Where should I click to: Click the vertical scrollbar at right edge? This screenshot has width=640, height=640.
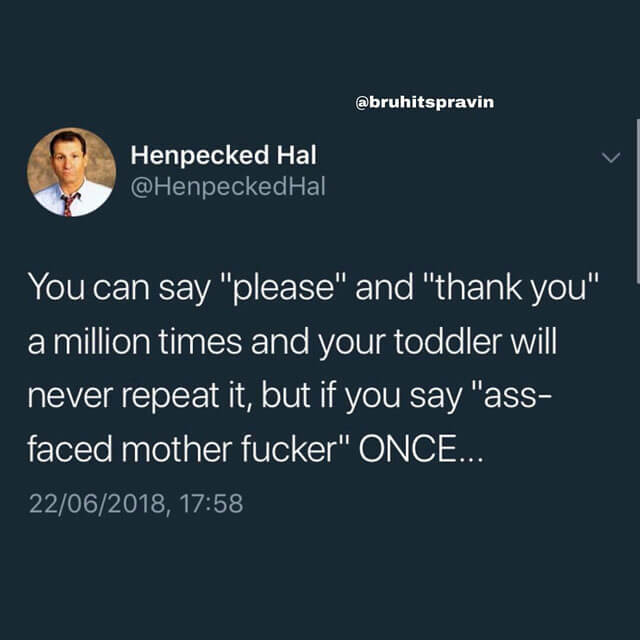point(638,201)
